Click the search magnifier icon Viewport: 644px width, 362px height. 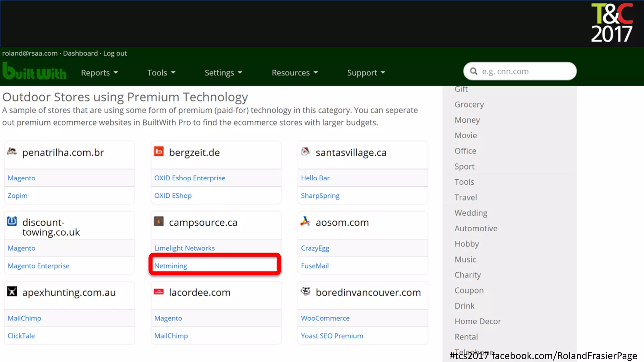(x=474, y=71)
